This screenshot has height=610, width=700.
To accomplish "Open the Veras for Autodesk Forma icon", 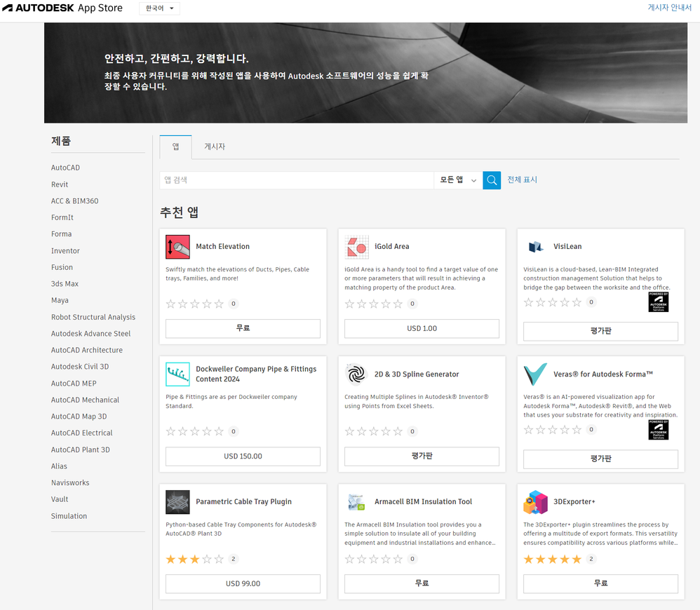I will 536,374.
